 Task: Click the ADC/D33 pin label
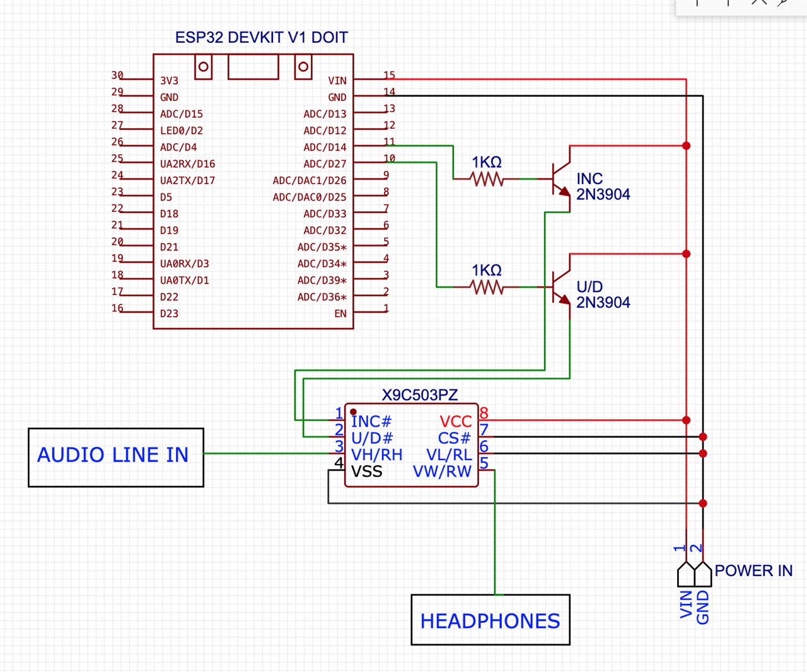point(325,214)
